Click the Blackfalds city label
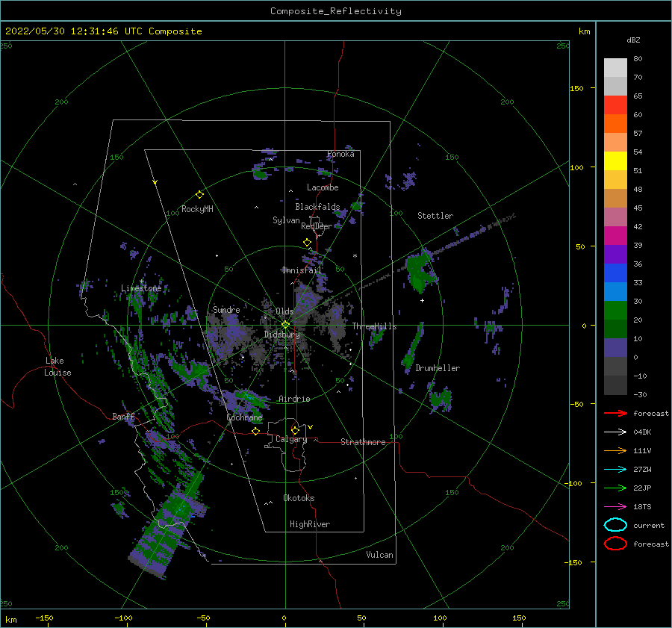 click(x=317, y=207)
